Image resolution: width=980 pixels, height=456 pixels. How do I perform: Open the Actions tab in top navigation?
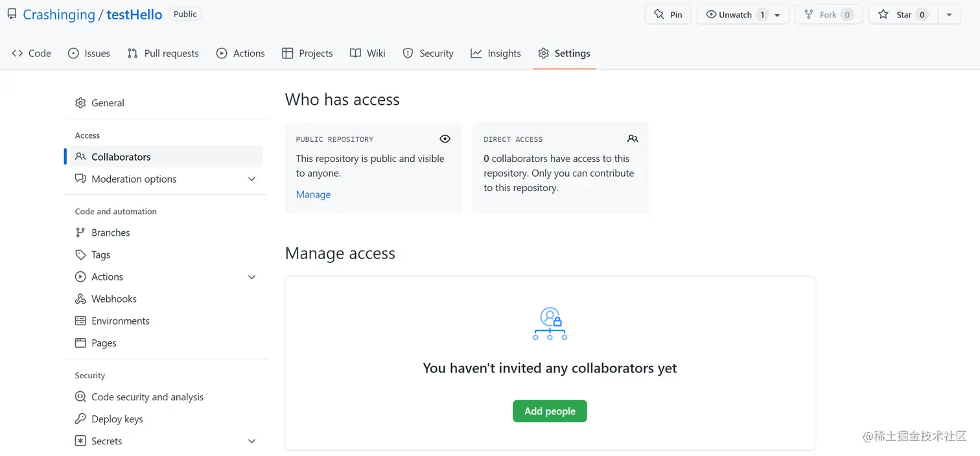click(x=240, y=53)
